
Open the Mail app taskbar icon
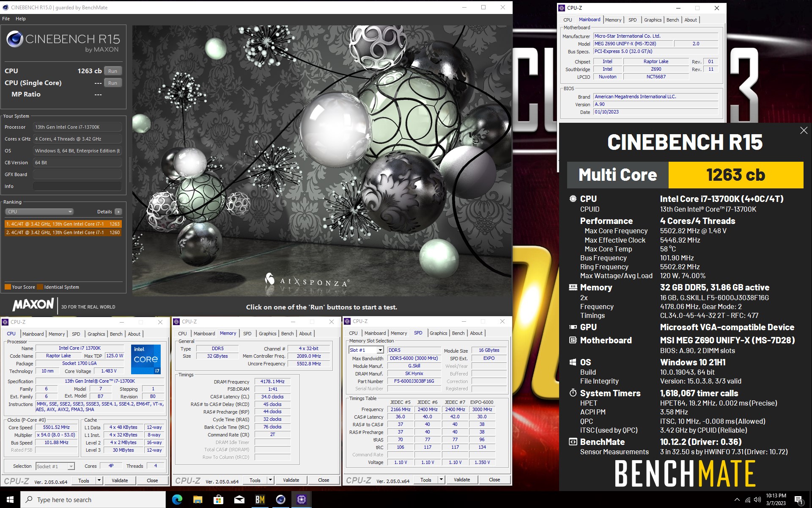239,500
